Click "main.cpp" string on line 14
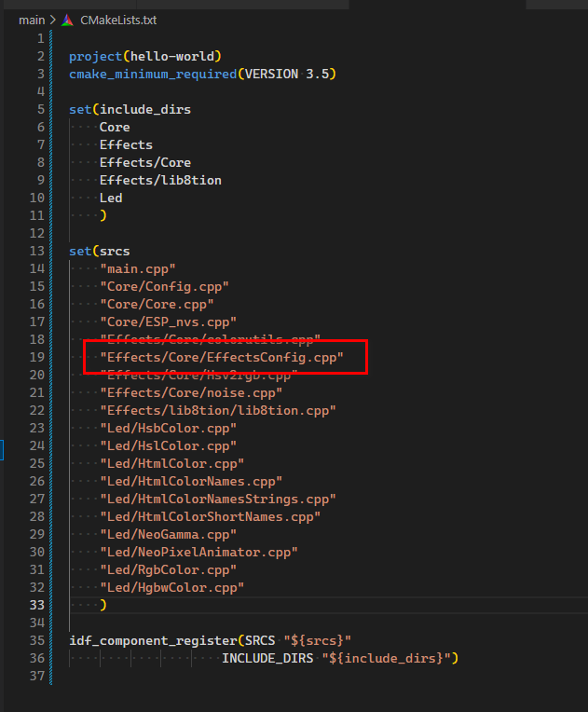Image resolution: width=588 pixels, height=712 pixels. click(138, 268)
